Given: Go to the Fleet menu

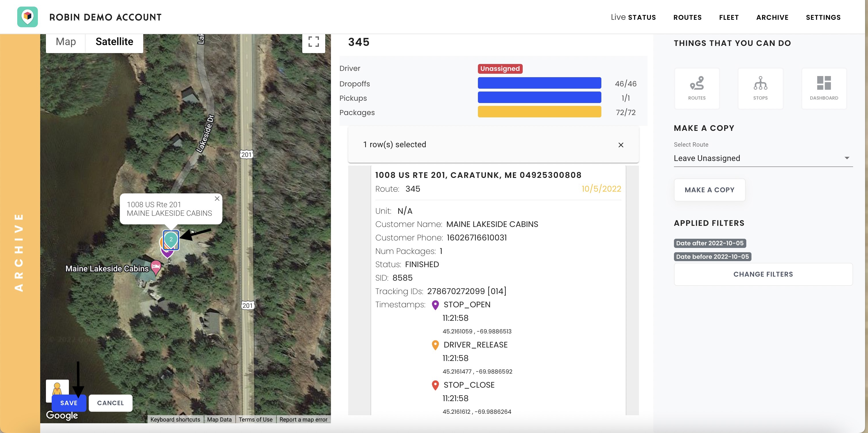Looking at the screenshot, I should coord(729,18).
